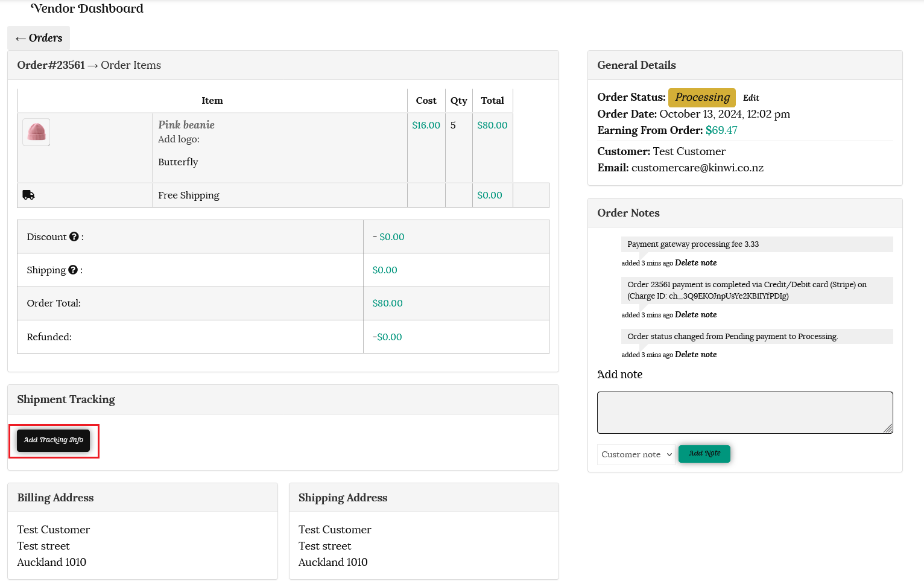Click the Order#23561 breadcrumb title
Viewport: 924px width, 584px height.
[51, 65]
